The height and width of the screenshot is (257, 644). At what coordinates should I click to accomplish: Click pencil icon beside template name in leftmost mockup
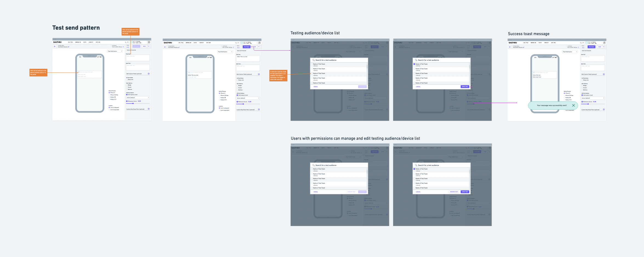coord(69,47)
